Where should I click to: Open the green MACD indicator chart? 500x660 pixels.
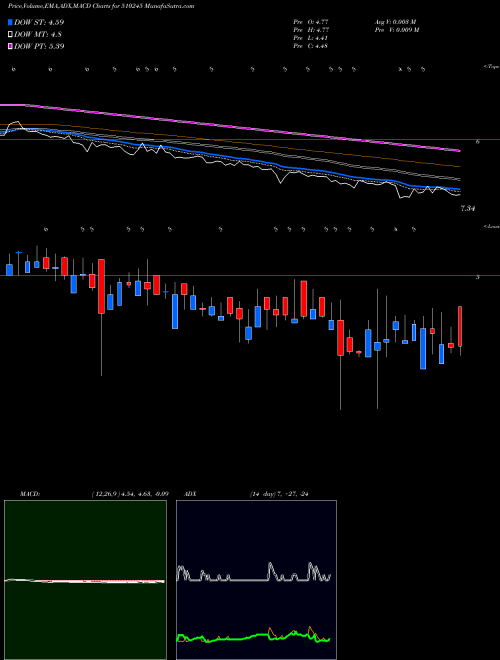coord(85,580)
